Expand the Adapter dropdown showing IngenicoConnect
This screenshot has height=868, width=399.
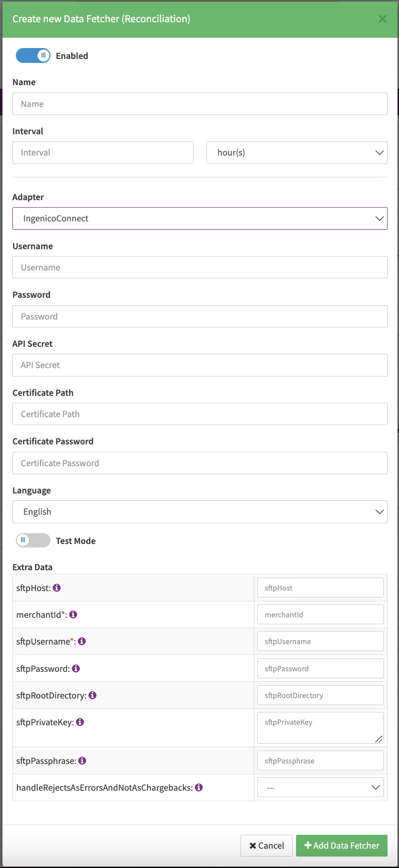[199, 218]
